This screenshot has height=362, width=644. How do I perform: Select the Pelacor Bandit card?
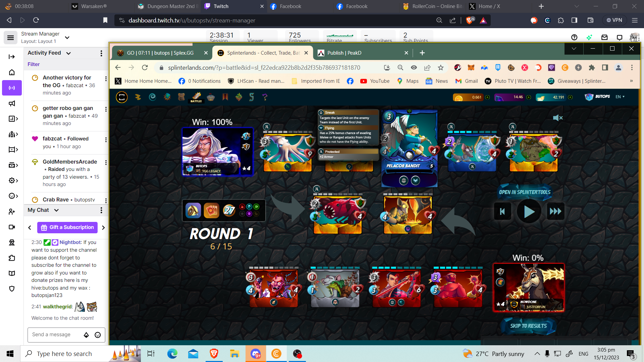pyautogui.click(x=409, y=148)
